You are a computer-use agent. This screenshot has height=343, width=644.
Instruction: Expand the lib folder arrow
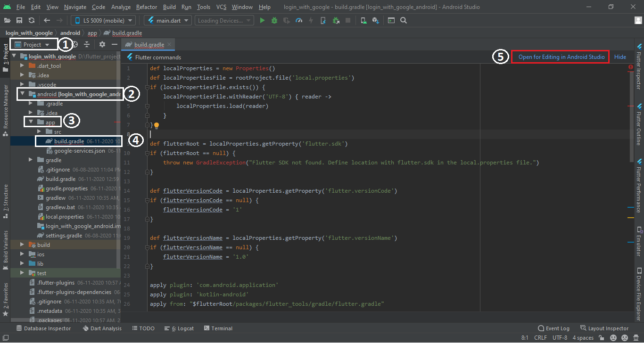tap(22, 264)
